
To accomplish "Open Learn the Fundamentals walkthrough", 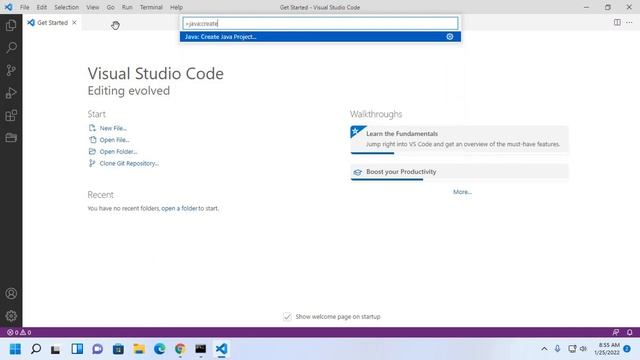I will [x=459, y=140].
